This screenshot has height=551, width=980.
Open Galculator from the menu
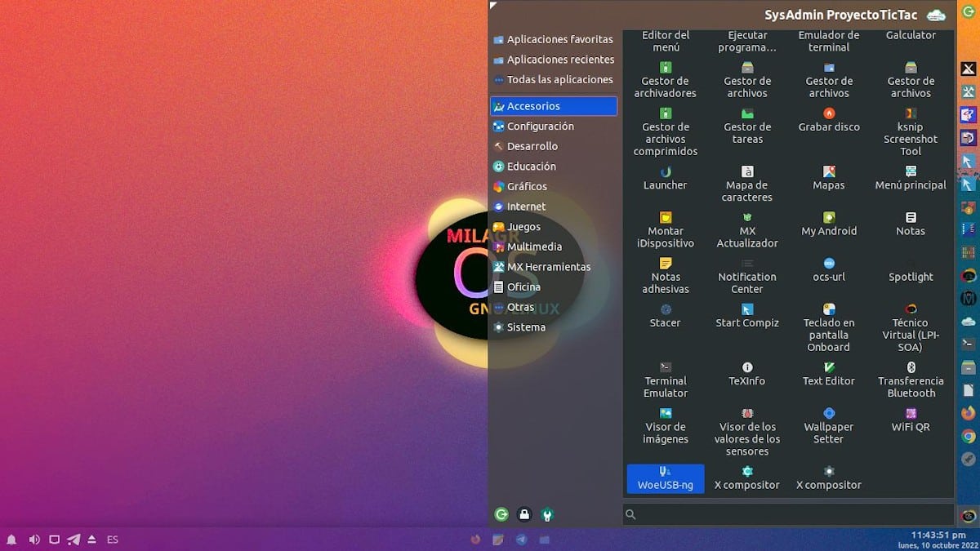click(x=910, y=34)
